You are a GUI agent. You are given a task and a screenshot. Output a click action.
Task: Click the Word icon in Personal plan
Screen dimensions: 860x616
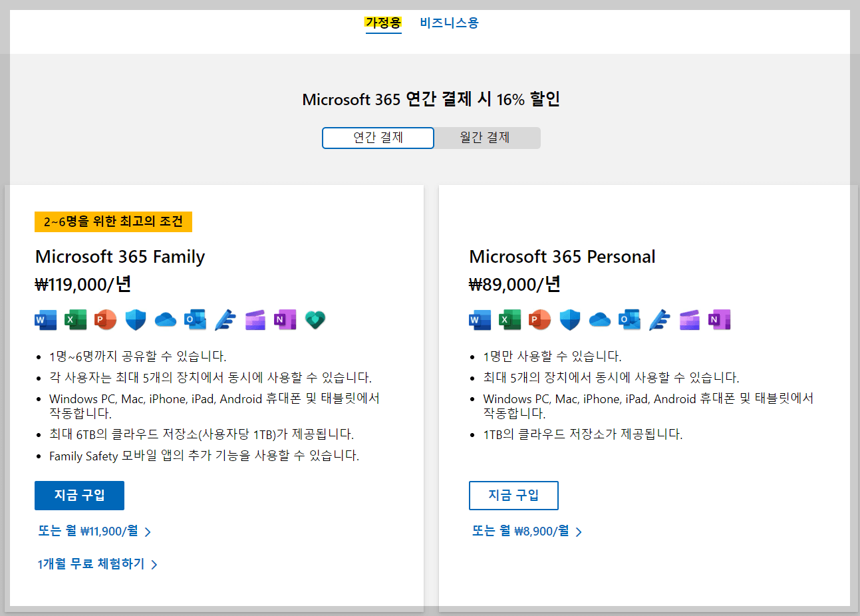[480, 320]
